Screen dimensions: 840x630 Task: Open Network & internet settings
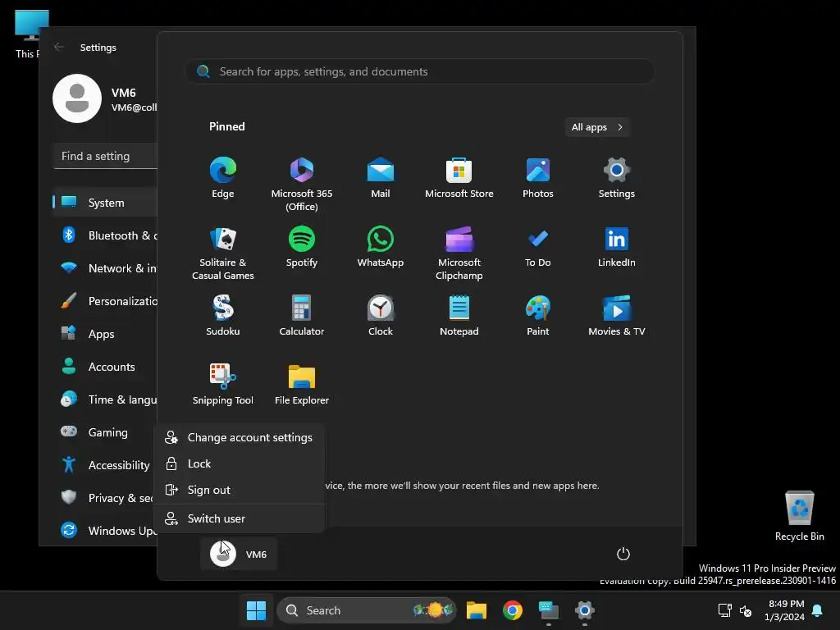point(105,268)
